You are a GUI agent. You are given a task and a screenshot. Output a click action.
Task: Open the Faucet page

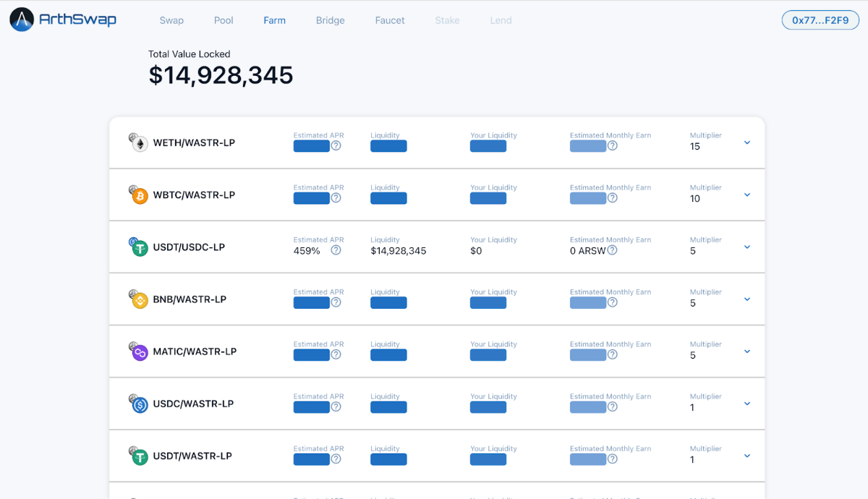(390, 20)
